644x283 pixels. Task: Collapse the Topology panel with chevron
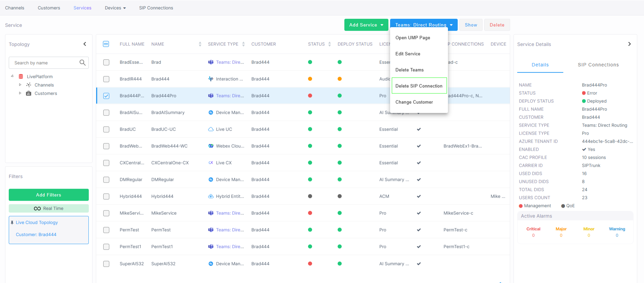85,44
